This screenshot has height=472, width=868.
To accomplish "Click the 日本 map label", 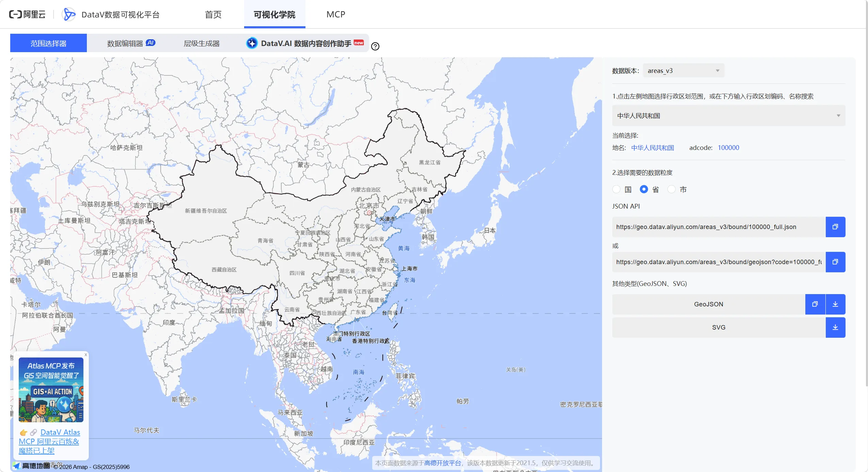I will tap(490, 230).
